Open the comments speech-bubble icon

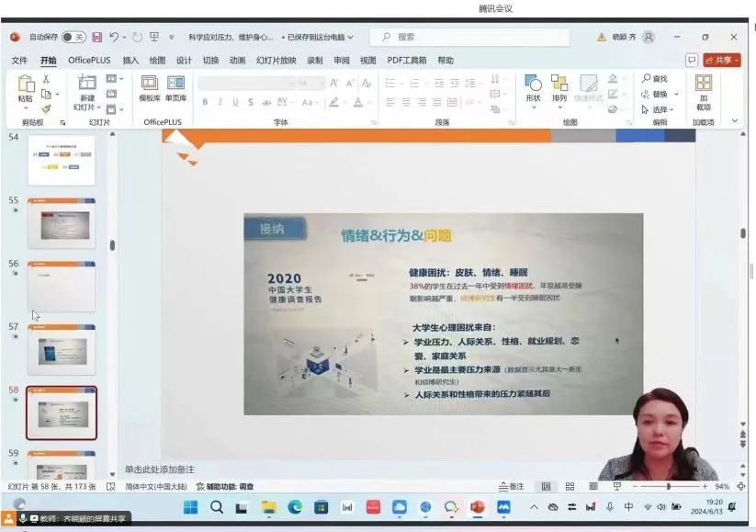click(x=692, y=60)
